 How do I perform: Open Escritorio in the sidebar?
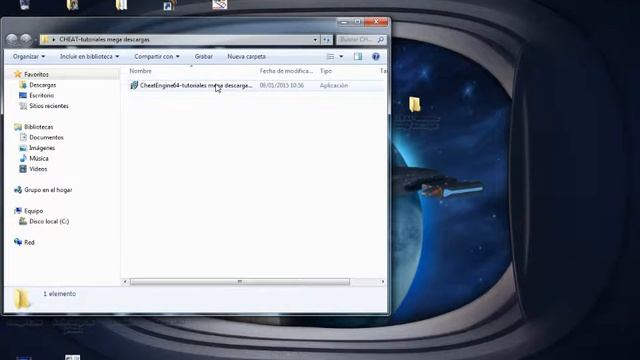(x=42, y=95)
